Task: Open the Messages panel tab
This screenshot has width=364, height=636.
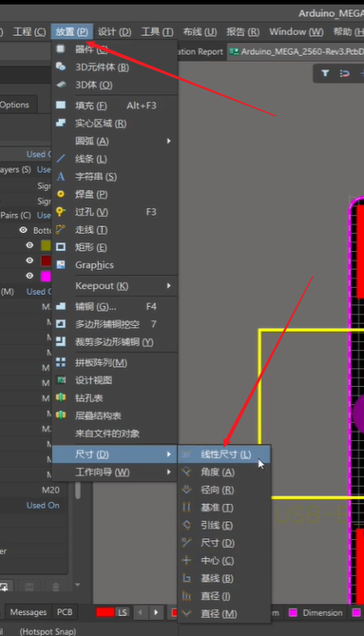Action: (28, 612)
